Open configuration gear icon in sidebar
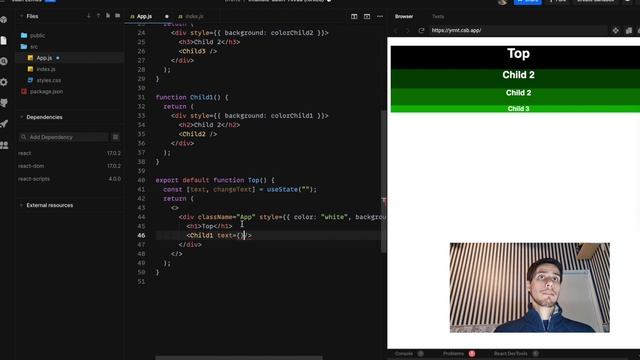The width and height of the screenshot is (640, 360). coord(4,82)
